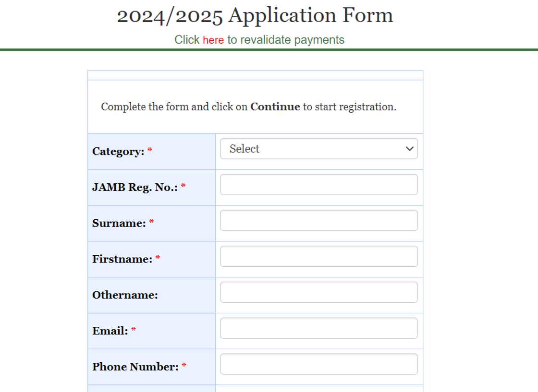Focus the JAMB Reg. No. input field

tap(318, 185)
